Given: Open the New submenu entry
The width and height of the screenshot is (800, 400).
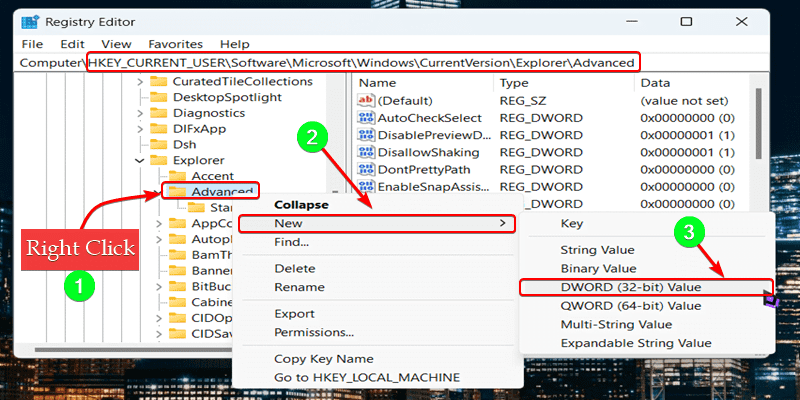Looking at the screenshot, I should pyautogui.click(x=378, y=223).
